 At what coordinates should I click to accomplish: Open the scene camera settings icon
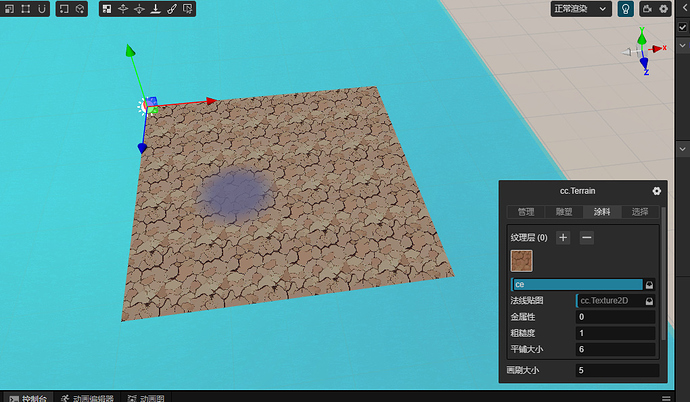point(647,9)
